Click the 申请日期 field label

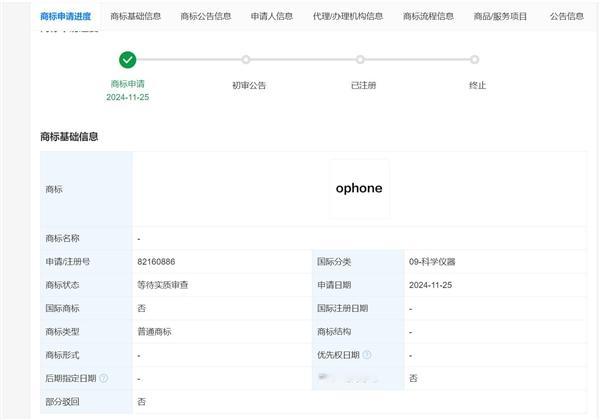[334, 285]
